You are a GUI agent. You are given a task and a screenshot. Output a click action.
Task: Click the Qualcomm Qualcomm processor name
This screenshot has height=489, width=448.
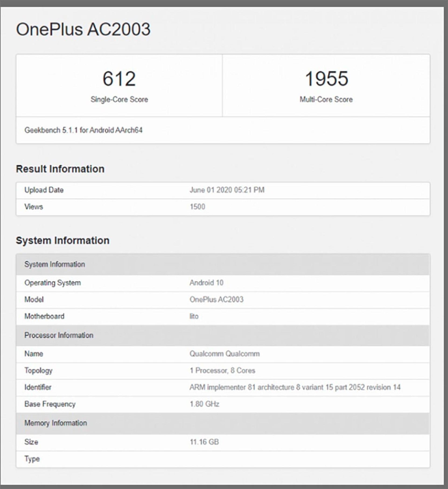[x=224, y=354]
